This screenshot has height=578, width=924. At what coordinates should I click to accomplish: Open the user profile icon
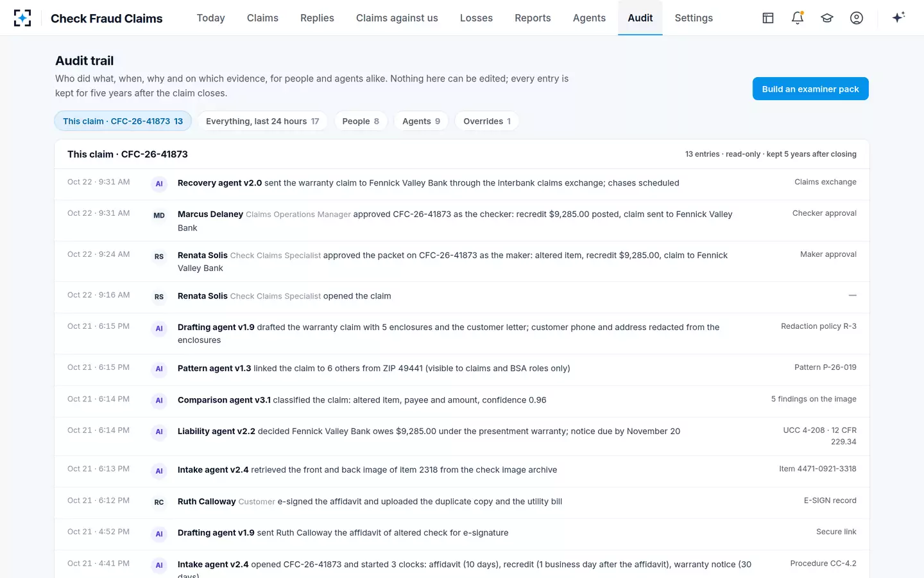click(857, 18)
